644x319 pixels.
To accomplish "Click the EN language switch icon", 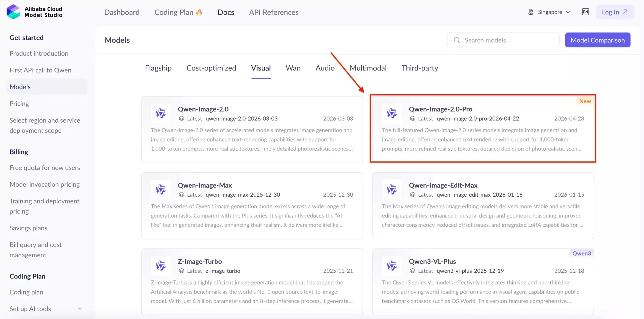I will 585,12.
